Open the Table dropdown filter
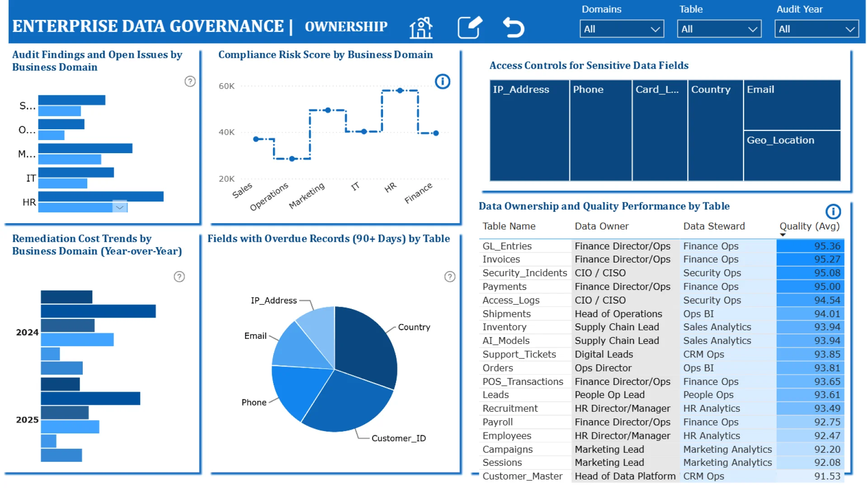The width and height of the screenshot is (868, 488). click(x=719, y=29)
